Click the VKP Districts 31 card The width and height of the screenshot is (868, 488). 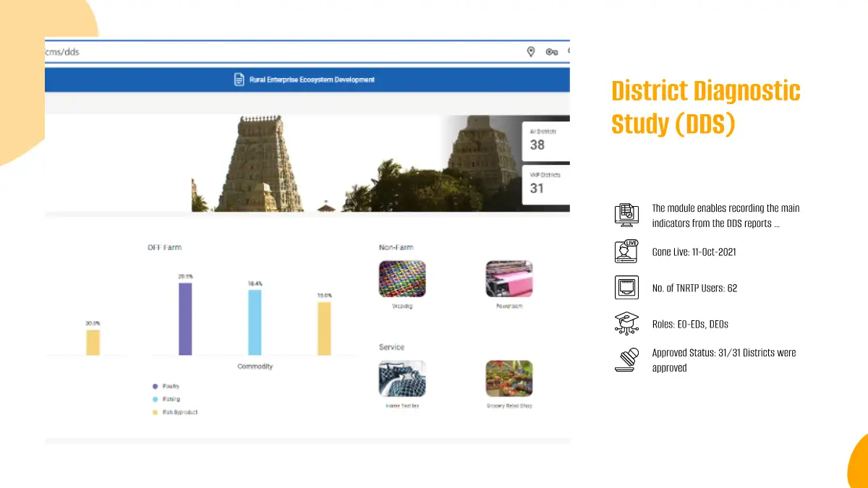tap(545, 184)
